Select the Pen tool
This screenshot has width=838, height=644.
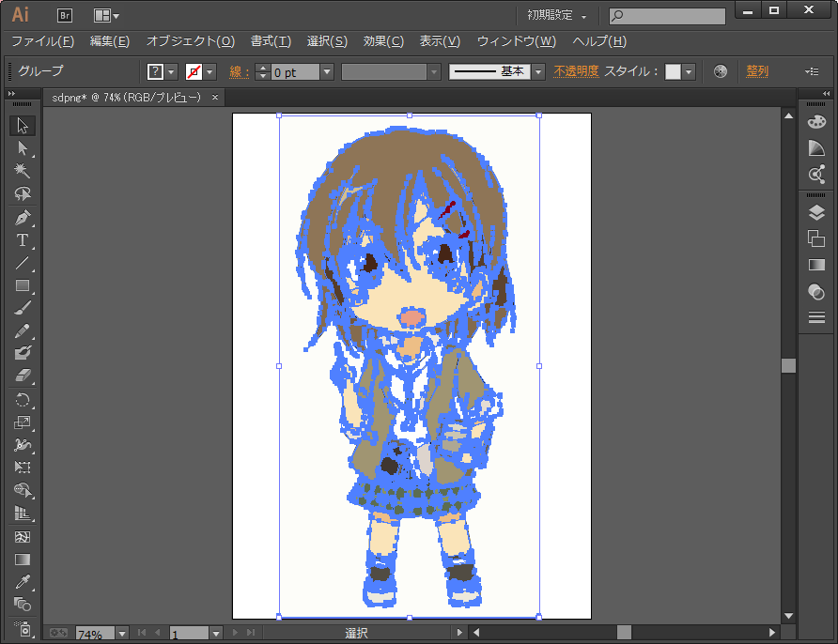pyautogui.click(x=23, y=217)
